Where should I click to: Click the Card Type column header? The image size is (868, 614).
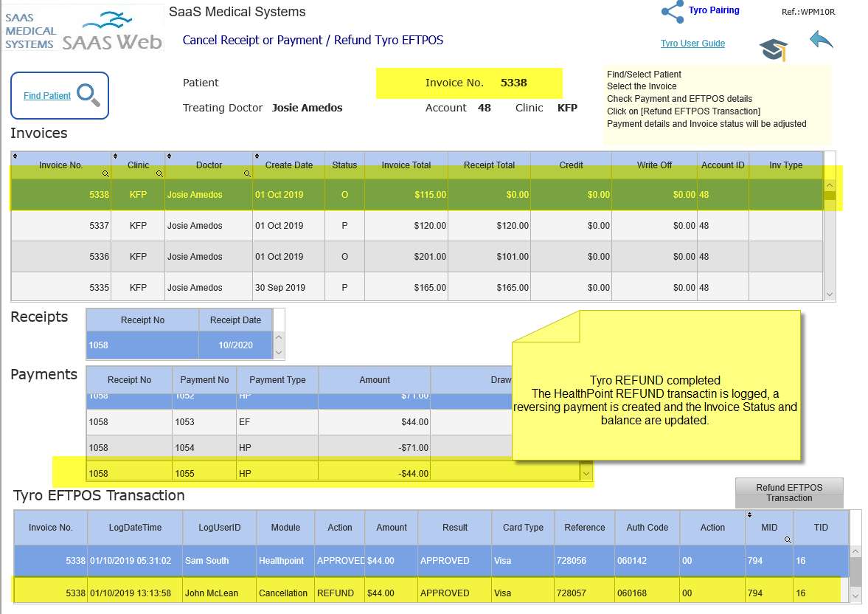tap(523, 528)
